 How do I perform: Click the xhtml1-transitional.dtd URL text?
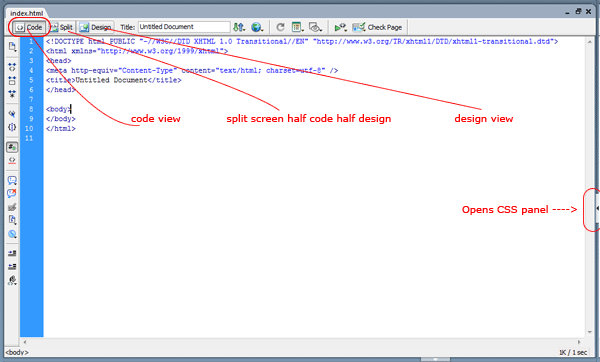[435, 41]
